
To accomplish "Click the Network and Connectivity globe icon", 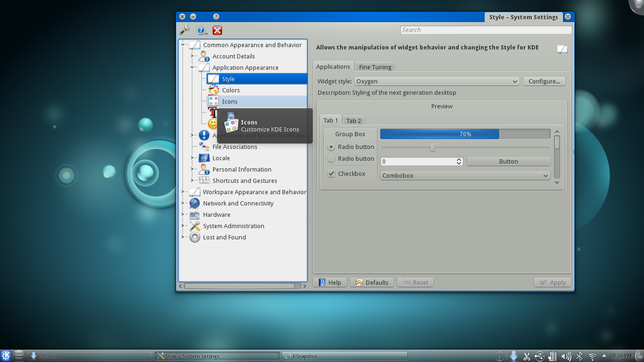I will pos(195,203).
